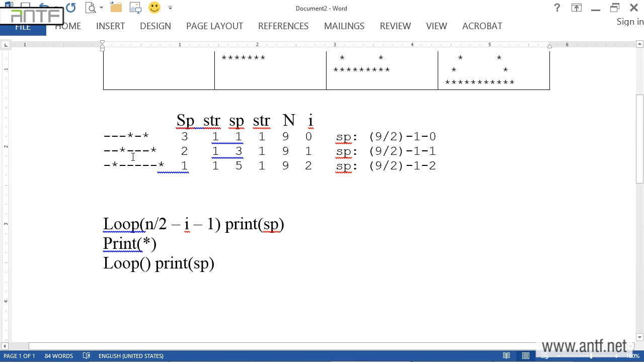Viewport: 644px width, 362px height.
Task: Click the 84 WORDS count button
Action: (x=59, y=356)
